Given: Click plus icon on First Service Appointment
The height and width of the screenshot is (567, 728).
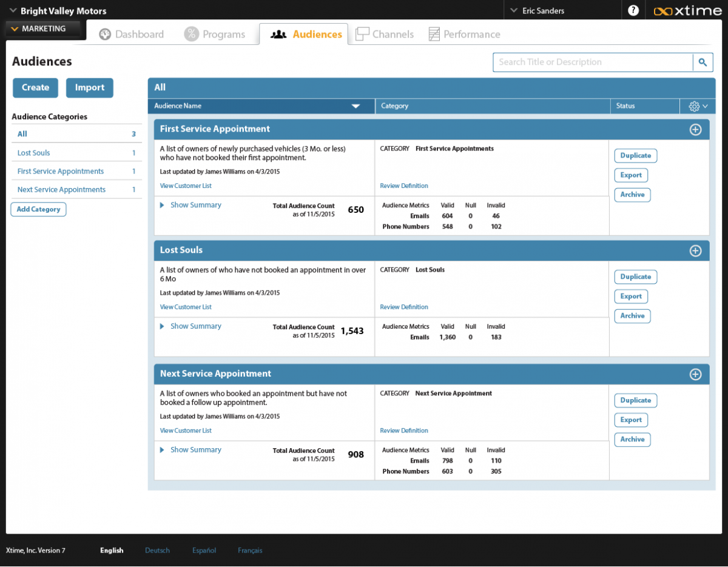Looking at the screenshot, I should pos(695,129).
